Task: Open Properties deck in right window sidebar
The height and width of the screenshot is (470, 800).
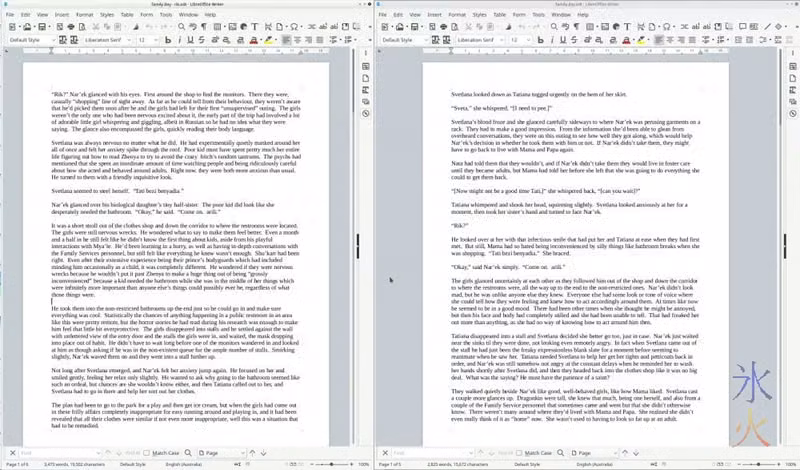Action: point(792,66)
